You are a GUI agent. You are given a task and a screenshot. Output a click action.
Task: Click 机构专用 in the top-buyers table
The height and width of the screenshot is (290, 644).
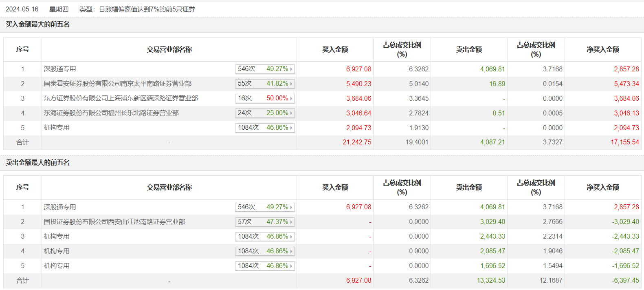pyautogui.click(x=57, y=128)
